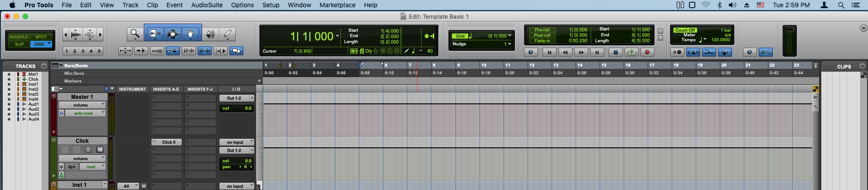Toggle Tab to Transients button

tap(141, 51)
